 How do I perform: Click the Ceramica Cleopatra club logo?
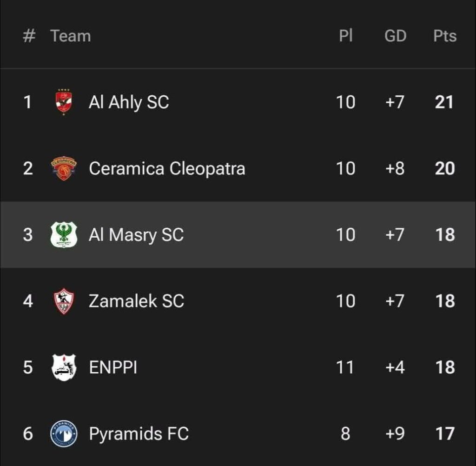(x=64, y=168)
